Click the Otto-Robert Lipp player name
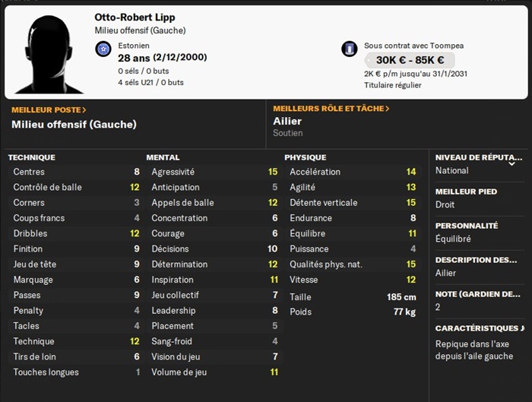The image size is (532, 402). point(135,17)
